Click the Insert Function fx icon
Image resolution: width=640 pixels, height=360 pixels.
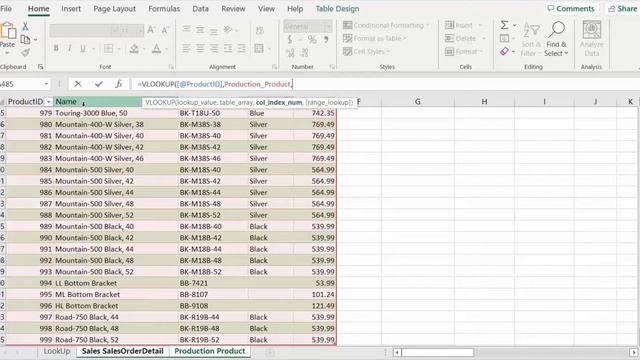tap(118, 84)
